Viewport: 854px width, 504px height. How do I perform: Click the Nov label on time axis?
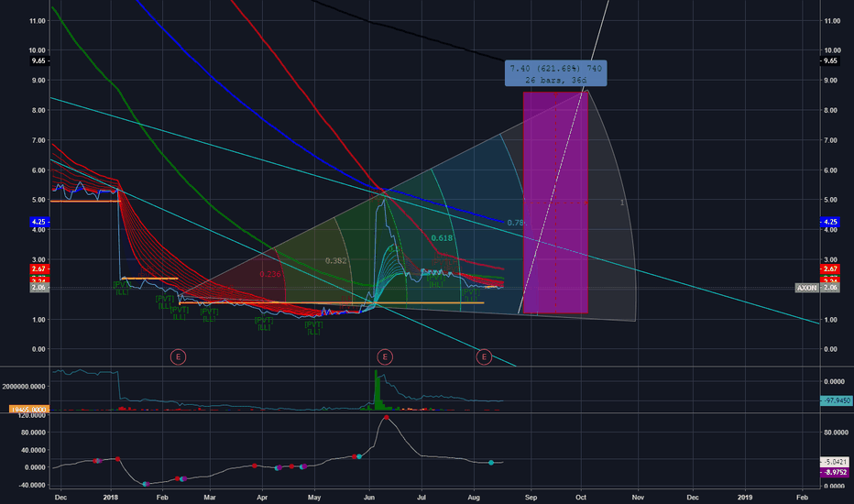[x=638, y=497]
